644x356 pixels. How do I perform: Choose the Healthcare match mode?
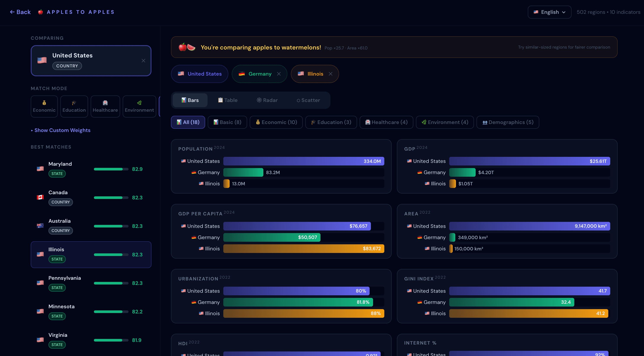(x=105, y=106)
